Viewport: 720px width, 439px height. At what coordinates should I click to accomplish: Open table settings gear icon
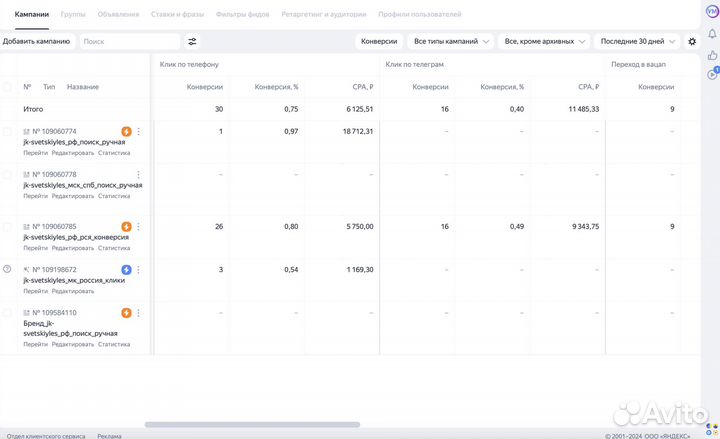coord(692,42)
